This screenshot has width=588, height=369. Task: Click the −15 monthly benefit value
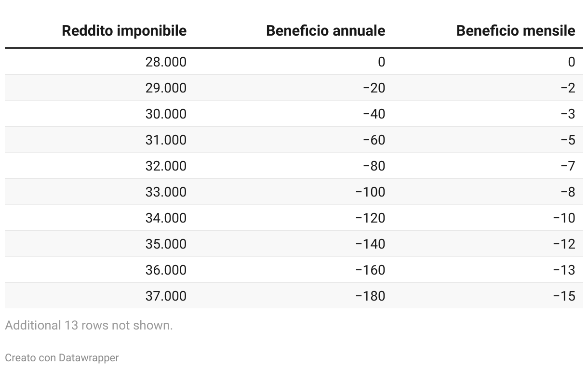tap(564, 296)
